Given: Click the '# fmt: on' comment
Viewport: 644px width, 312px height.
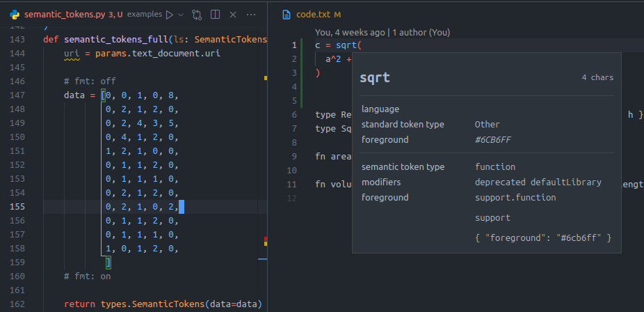Looking at the screenshot, I should (88, 276).
